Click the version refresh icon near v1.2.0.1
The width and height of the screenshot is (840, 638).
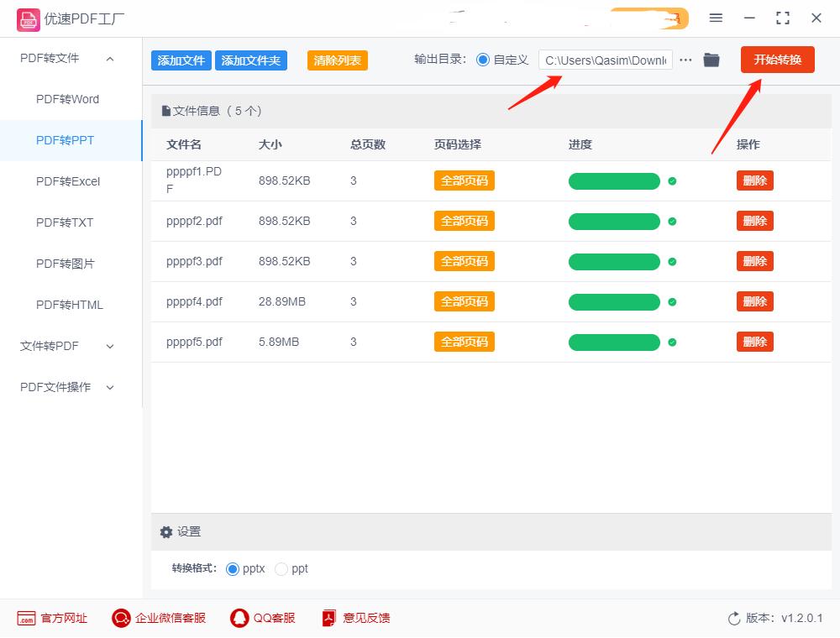732,618
